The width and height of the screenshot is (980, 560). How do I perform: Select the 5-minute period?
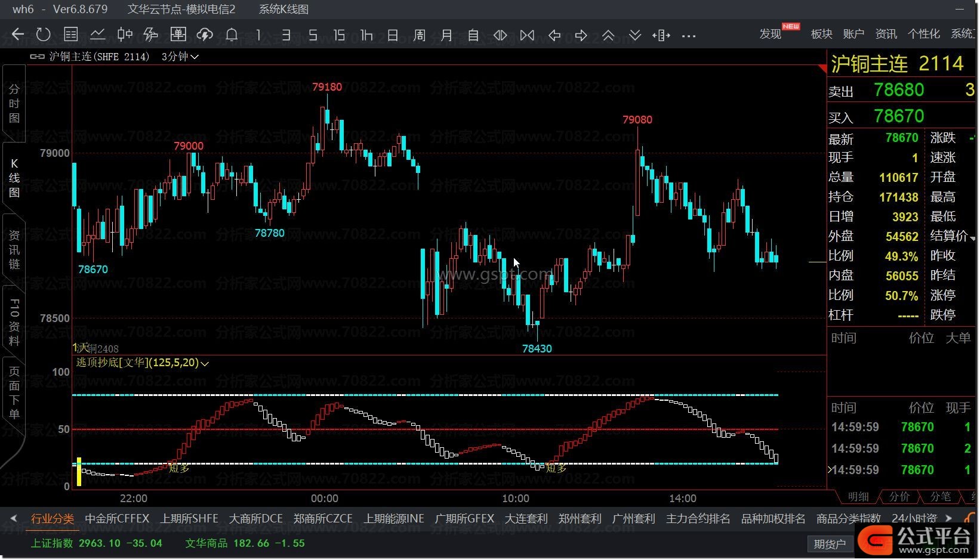click(x=313, y=35)
